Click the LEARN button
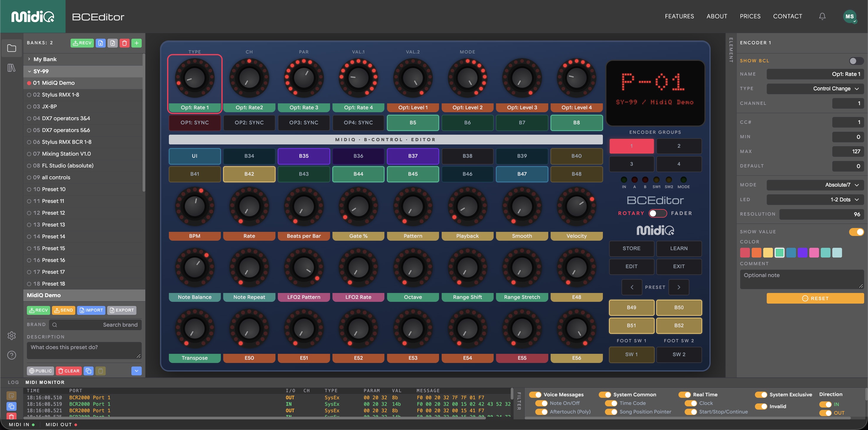The height and width of the screenshot is (430, 868). [x=679, y=248]
